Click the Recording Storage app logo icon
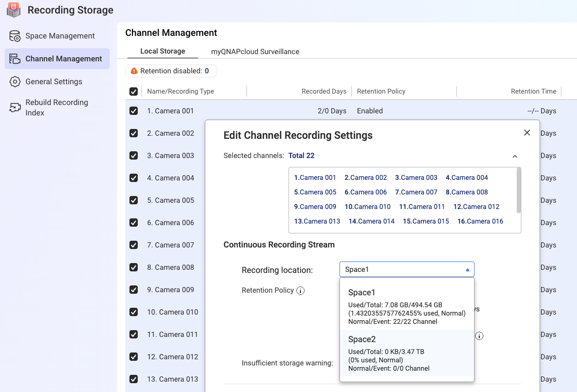Image resolution: width=577 pixels, height=392 pixels. point(14,10)
